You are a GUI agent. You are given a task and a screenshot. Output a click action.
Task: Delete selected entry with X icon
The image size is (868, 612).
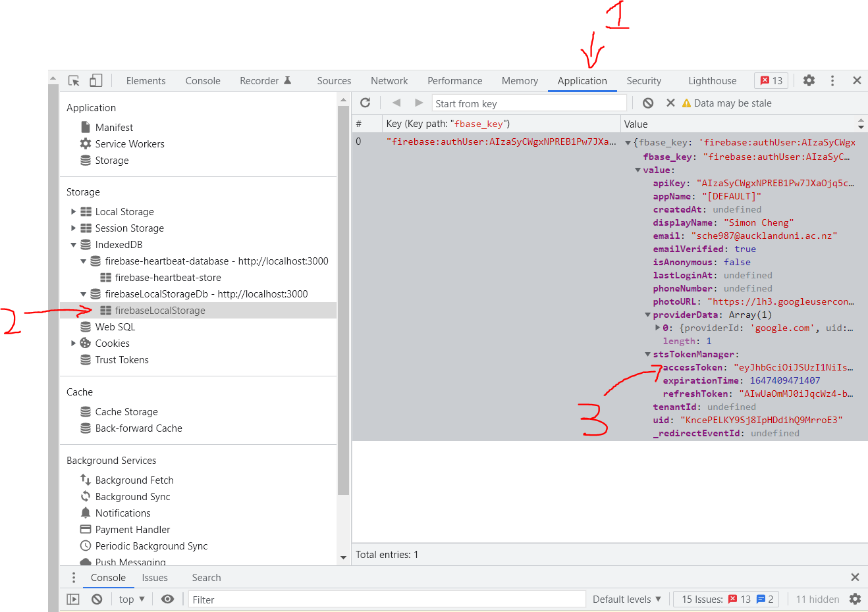tap(670, 103)
